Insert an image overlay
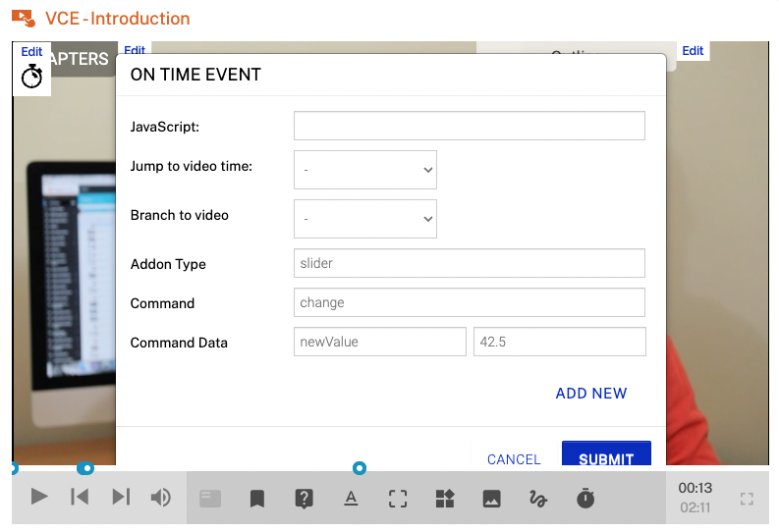The height and width of the screenshot is (532, 779). tap(492, 499)
